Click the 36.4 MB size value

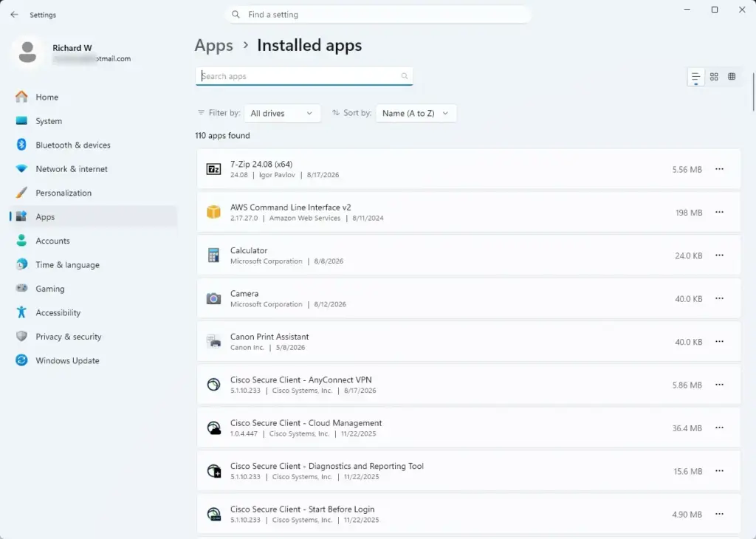[687, 428]
